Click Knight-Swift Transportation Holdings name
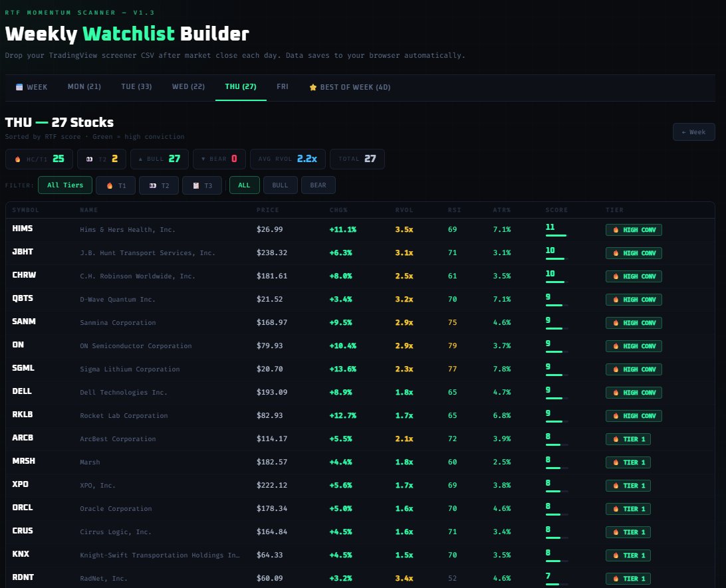 [160, 555]
